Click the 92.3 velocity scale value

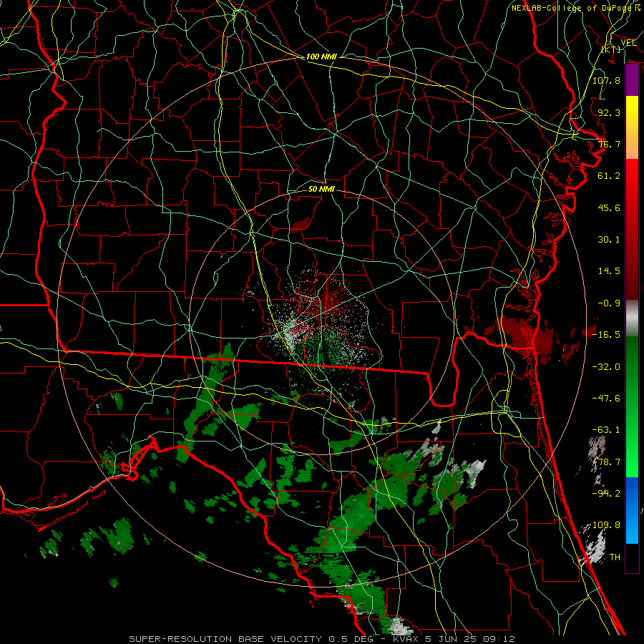[x=609, y=112]
